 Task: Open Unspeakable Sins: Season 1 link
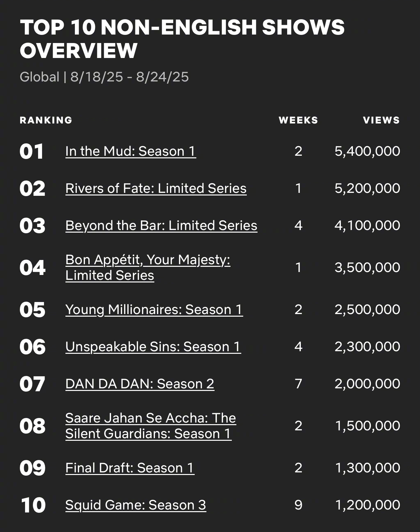(x=153, y=347)
